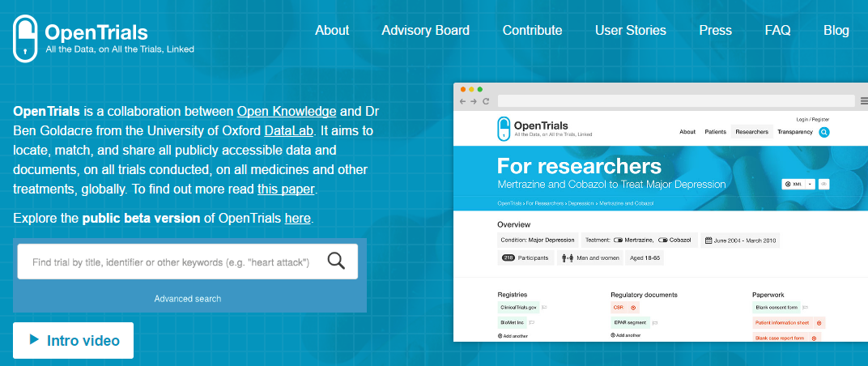868x366 pixels.
Task: Click the round blue search icon in the mockup
Action: tap(824, 132)
